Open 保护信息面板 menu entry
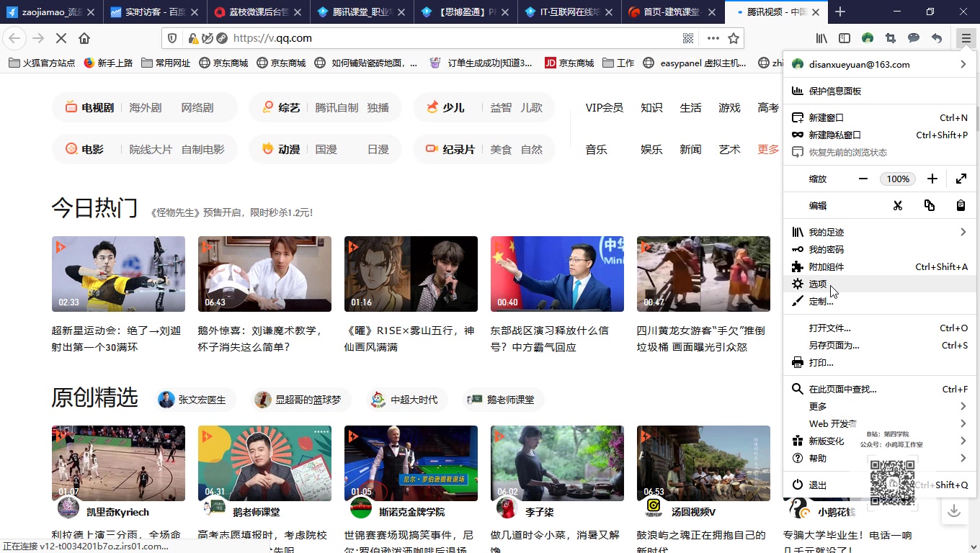 pyautogui.click(x=880, y=91)
